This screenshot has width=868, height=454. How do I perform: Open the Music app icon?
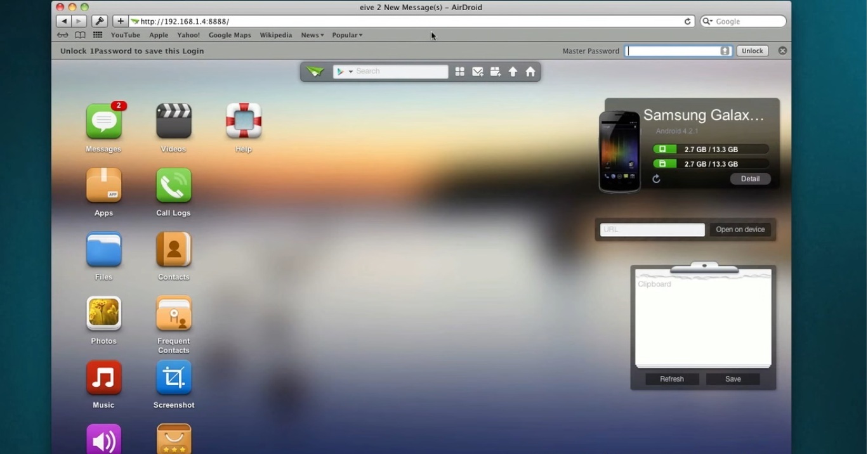pos(103,378)
